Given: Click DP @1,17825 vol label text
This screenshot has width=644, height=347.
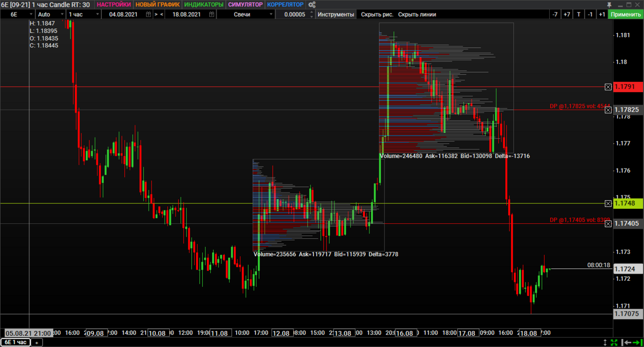Looking at the screenshot, I should 580,106.
